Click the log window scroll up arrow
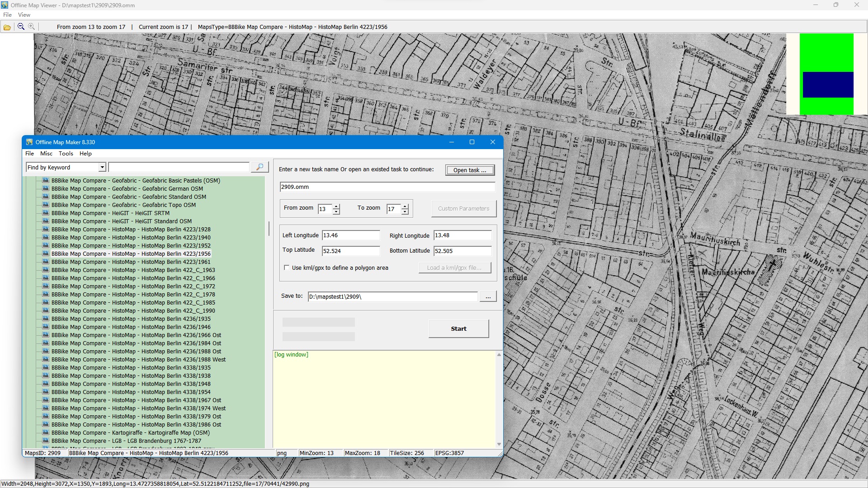This screenshot has height=488, width=868. (499, 355)
